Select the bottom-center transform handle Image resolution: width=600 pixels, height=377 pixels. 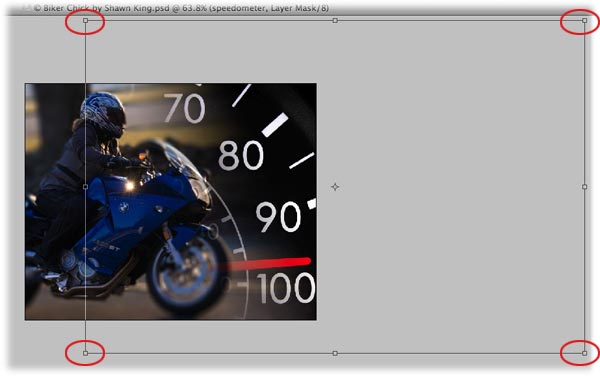[335, 353]
